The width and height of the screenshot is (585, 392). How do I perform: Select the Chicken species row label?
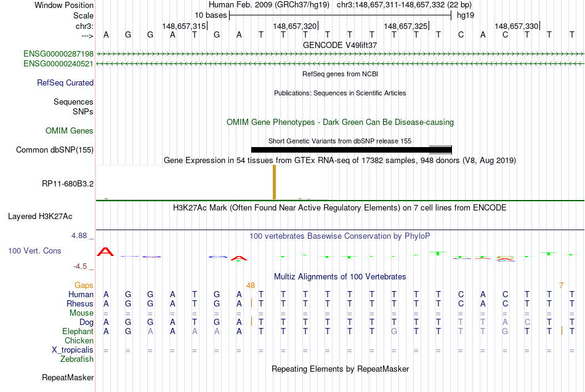[x=79, y=340]
